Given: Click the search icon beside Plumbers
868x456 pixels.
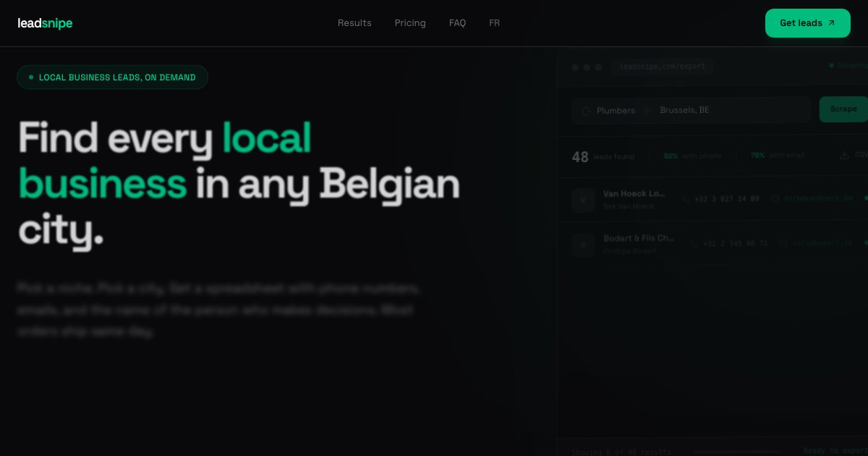Looking at the screenshot, I should 586,111.
